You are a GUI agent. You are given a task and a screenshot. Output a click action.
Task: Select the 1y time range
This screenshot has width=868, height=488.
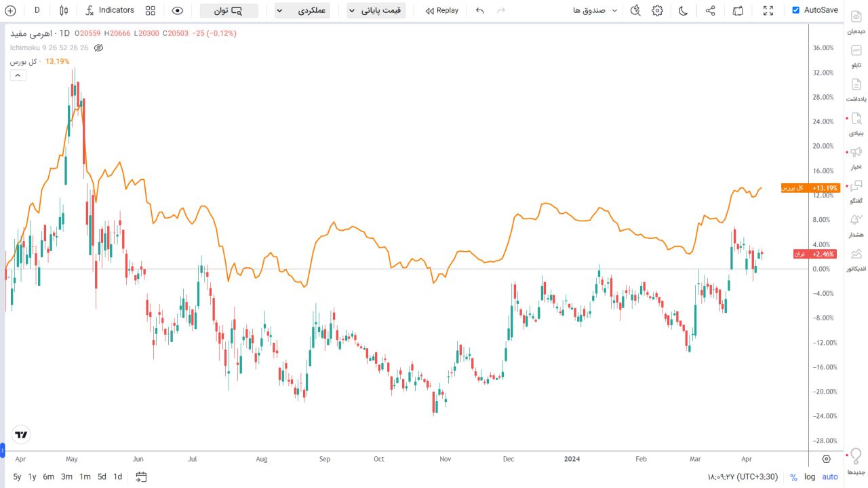(32, 476)
